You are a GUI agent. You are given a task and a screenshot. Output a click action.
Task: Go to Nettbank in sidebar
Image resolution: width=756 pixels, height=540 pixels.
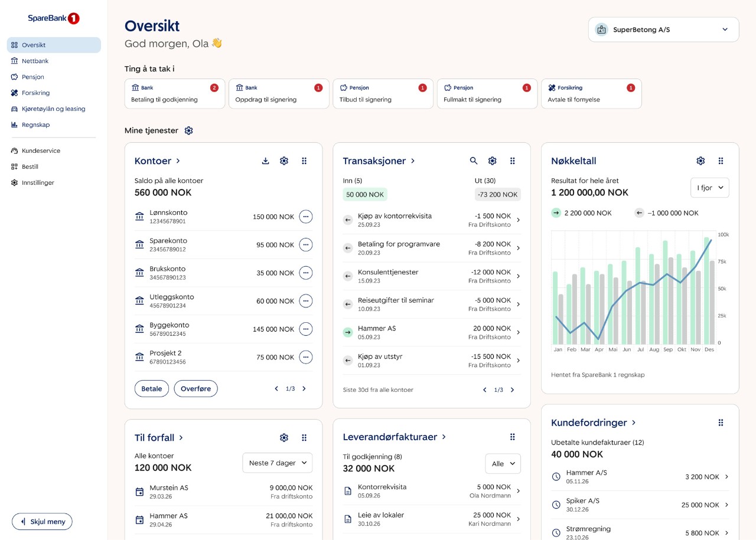(35, 61)
